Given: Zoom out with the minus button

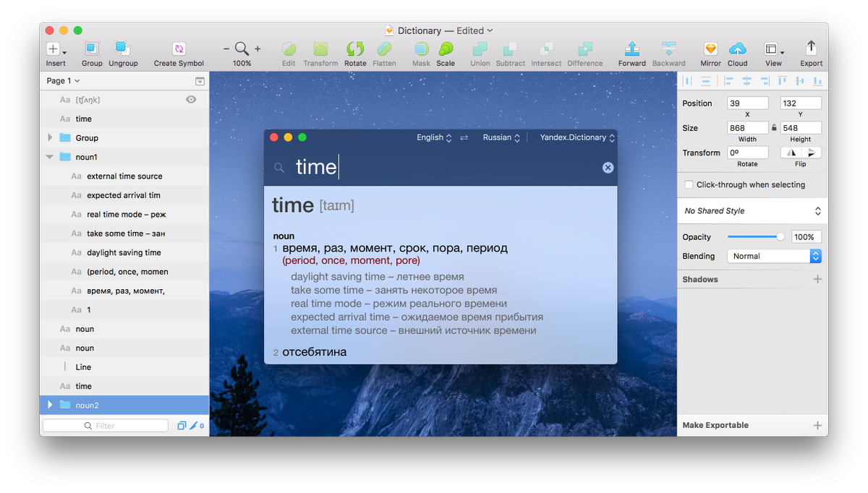Looking at the screenshot, I should pyautogui.click(x=226, y=49).
